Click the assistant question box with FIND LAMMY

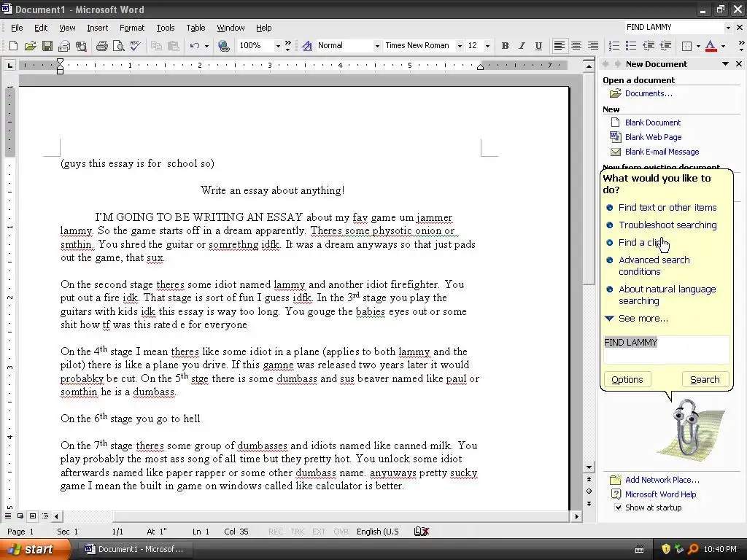click(666, 350)
